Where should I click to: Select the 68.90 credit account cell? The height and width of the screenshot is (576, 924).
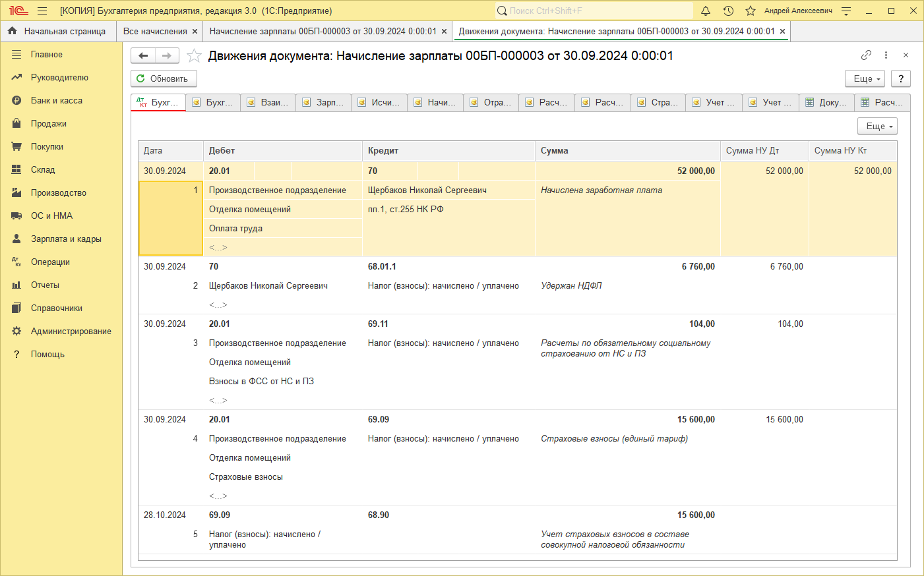(448, 515)
